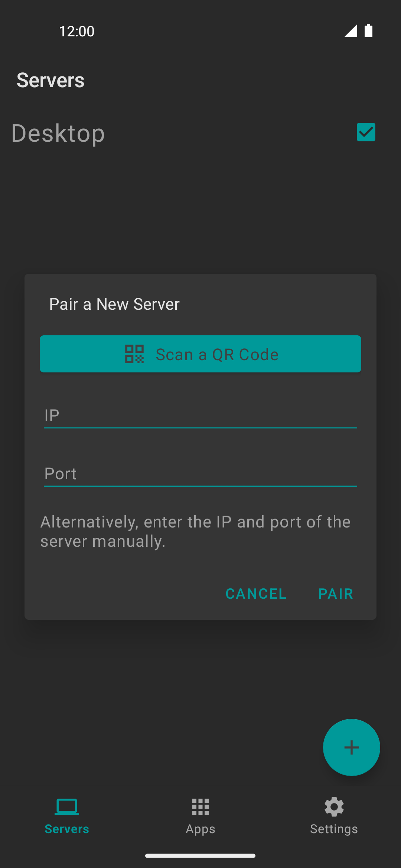Tap the battery status icon
The height and width of the screenshot is (868, 401).
[x=368, y=31]
